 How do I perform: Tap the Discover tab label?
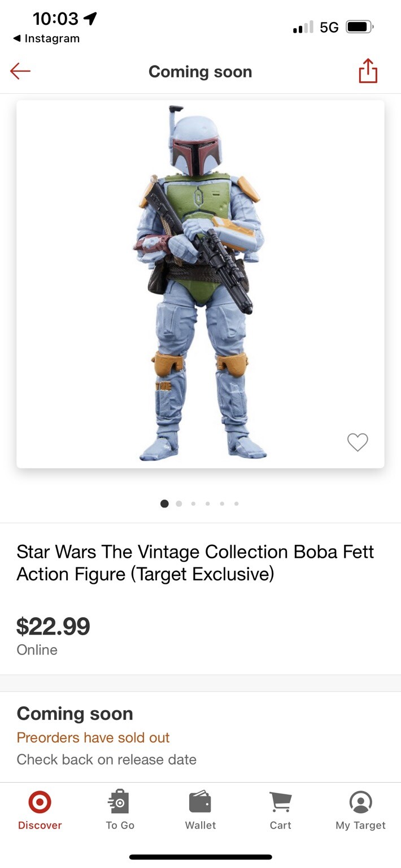coord(40,825)
